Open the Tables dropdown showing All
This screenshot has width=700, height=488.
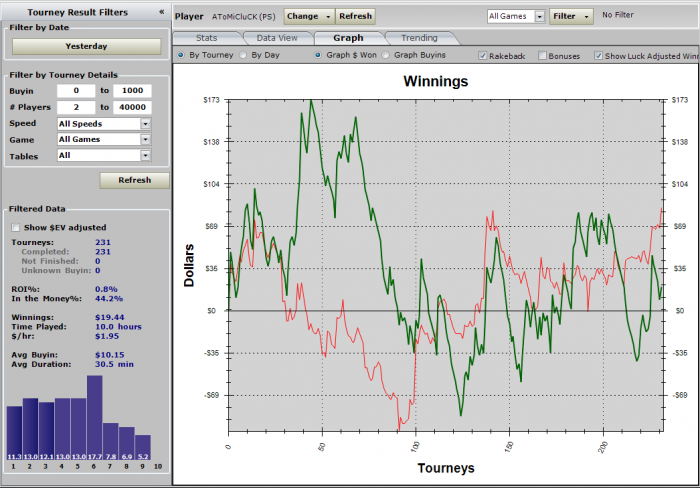(104, 155)
